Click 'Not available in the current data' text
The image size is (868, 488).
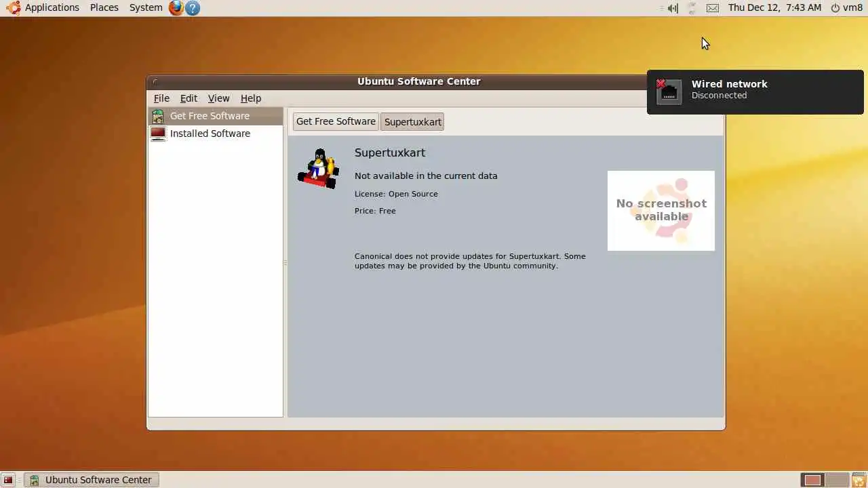point(426,176)
